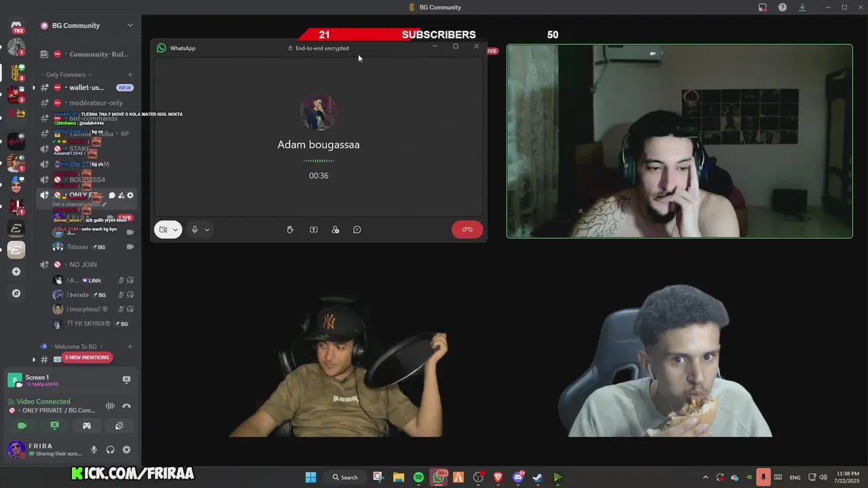Click Set a channel status text
Screen dimensions: 868x488
(x=79, y=204)
